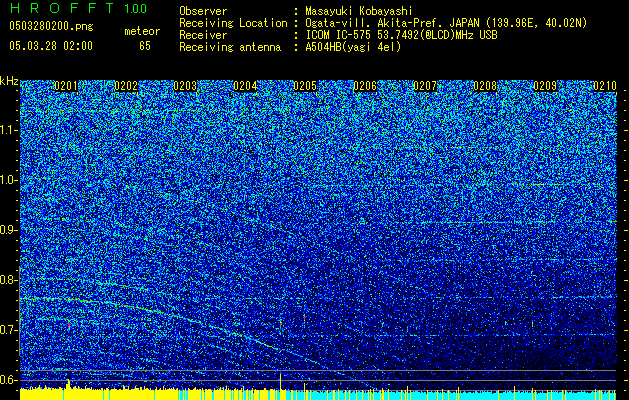Click the 0.6 kHz axis label
Image resolution: width=629 pixels, height=400 pixels.
(9, 380)
